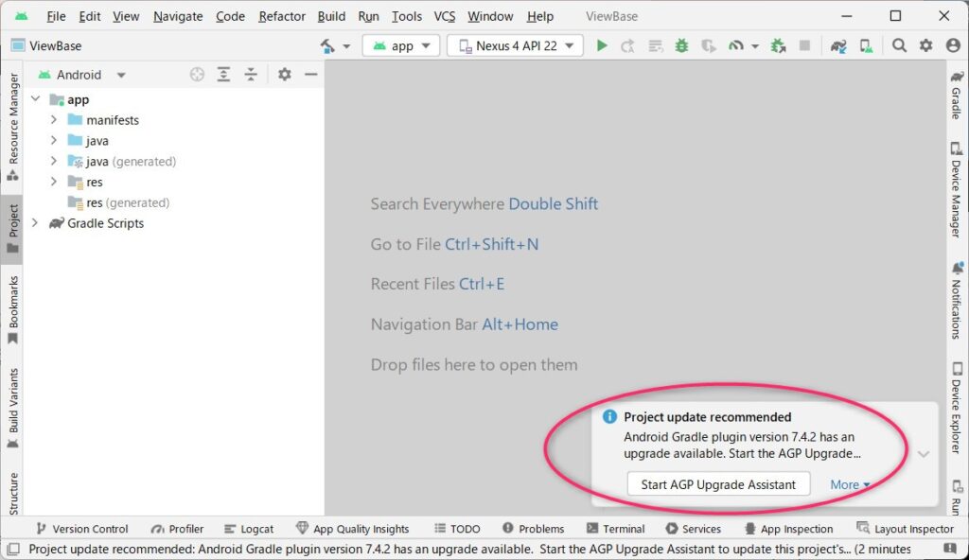This screenshot has height=560, width=969.
Task: Click Select Opened File target icon
Action: pyautogui.click(x=197, y=75)
